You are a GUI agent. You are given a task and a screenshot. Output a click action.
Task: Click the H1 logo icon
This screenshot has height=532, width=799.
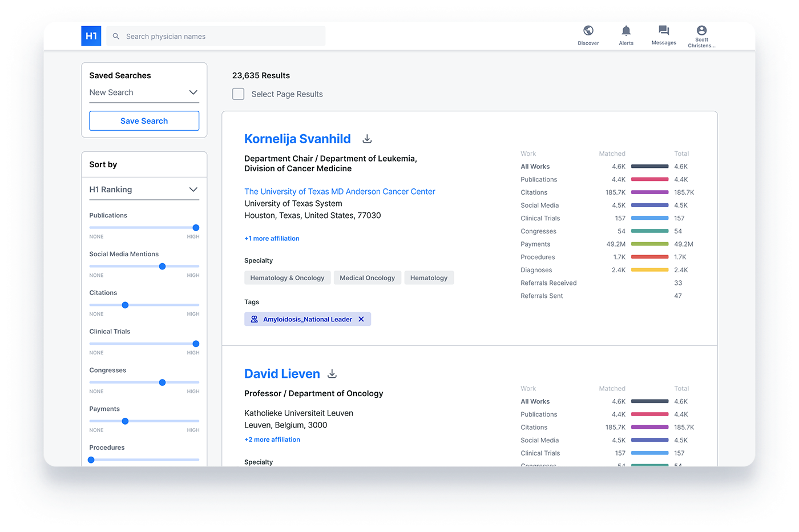click(91, 36)
